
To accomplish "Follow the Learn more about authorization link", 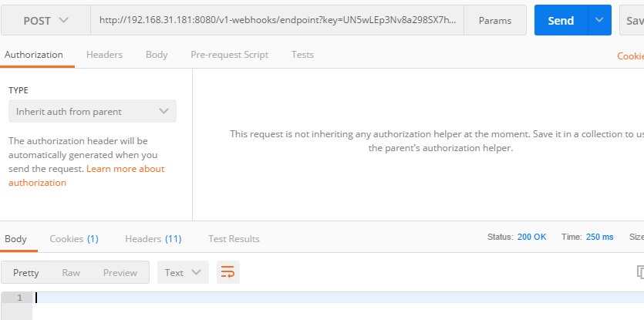I will coord(125,169).
